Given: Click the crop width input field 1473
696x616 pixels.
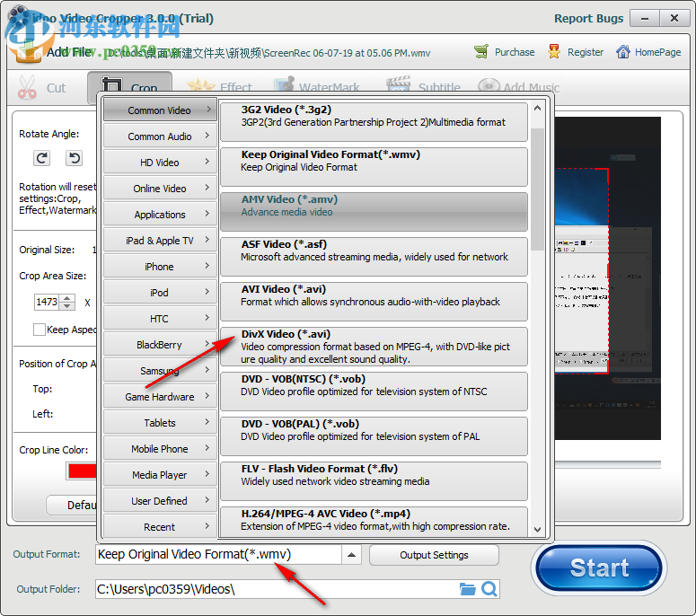Looking at the screenshot, I should 47,302.
